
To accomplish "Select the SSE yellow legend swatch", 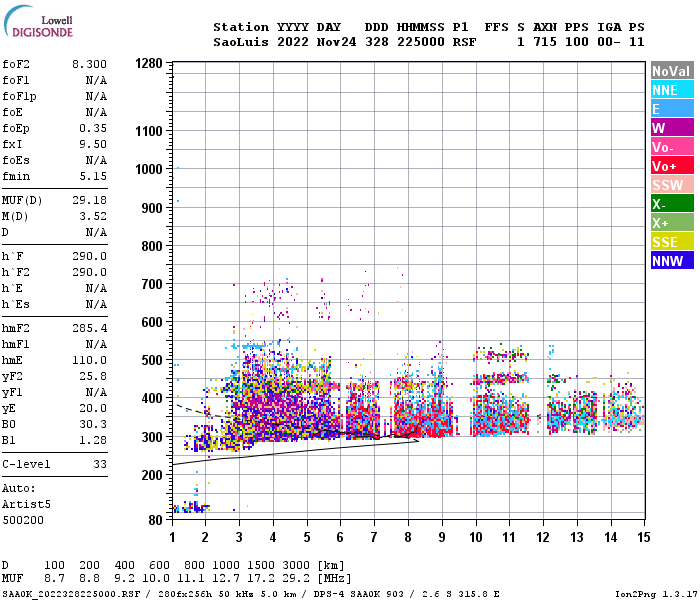I will pos(672,242).
